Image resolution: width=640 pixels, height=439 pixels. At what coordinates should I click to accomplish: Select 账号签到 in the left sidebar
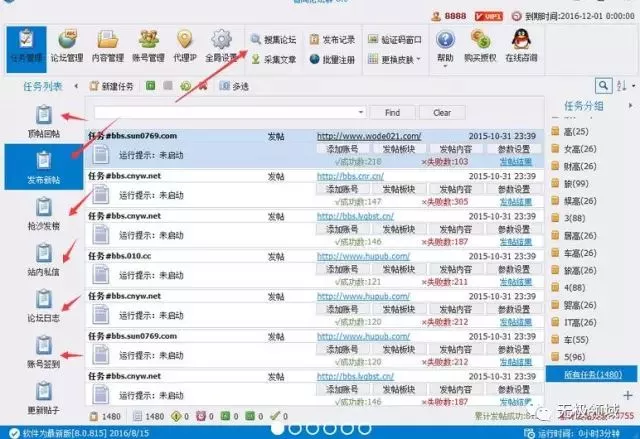pyautogui.click(x=44, y=352)
